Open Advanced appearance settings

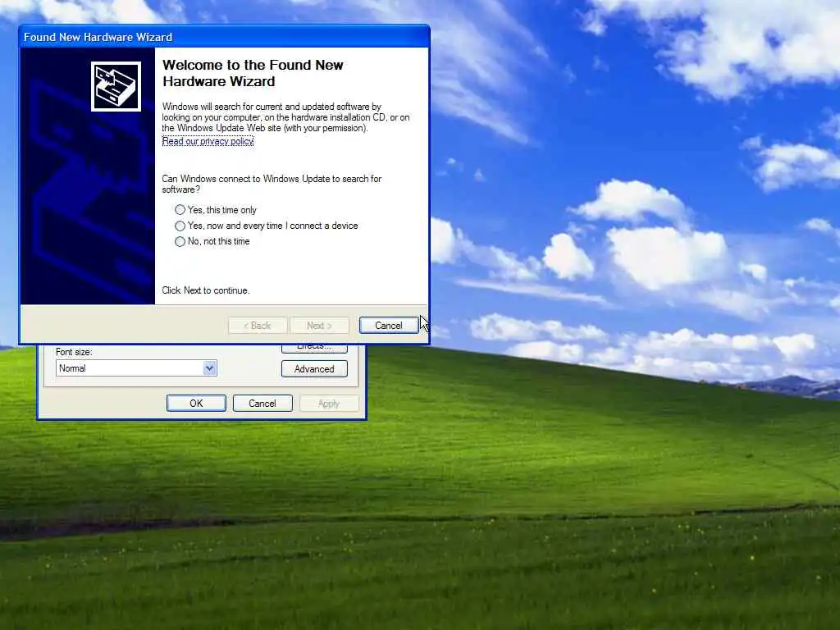(x=314, y=368)
